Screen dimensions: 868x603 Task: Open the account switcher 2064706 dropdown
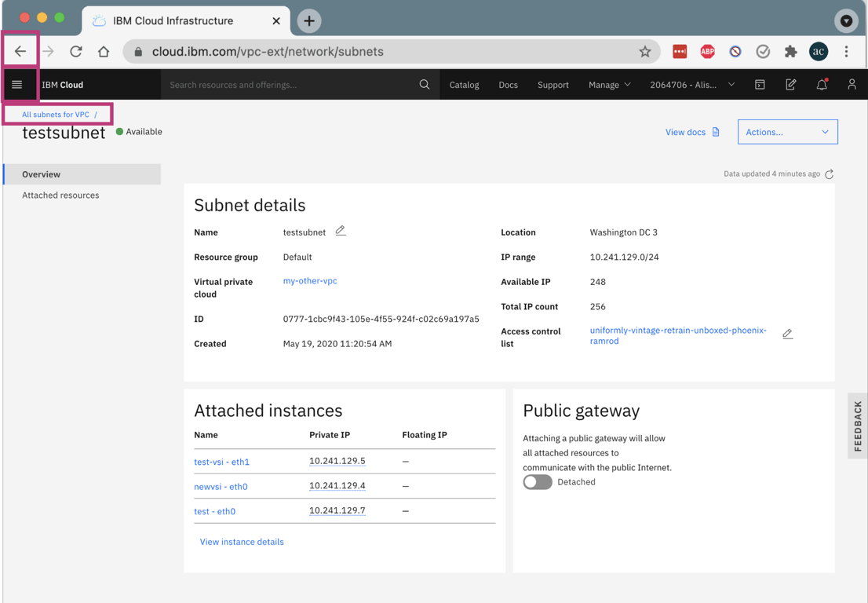692,85
